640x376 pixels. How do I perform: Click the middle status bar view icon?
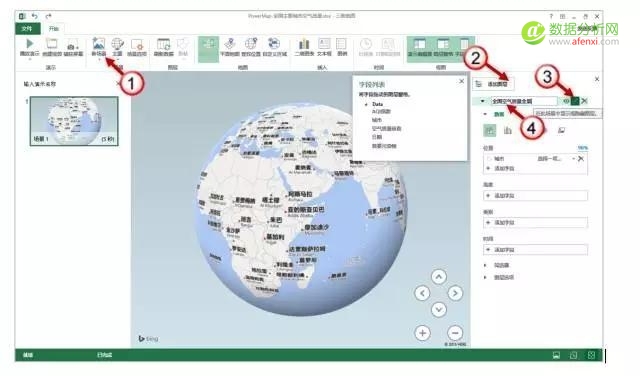pyautogui.click(x=573, y=355)
